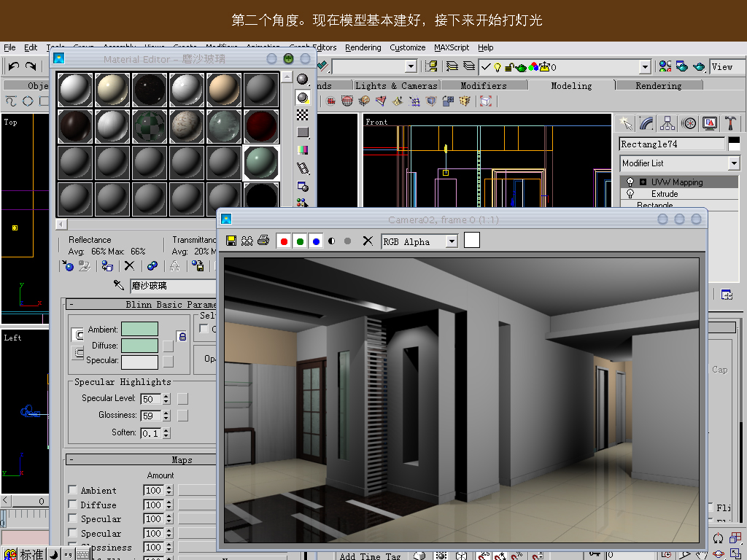The image size is (747, 560).
Task: Open the Help menu
Action: coord(485,47)
